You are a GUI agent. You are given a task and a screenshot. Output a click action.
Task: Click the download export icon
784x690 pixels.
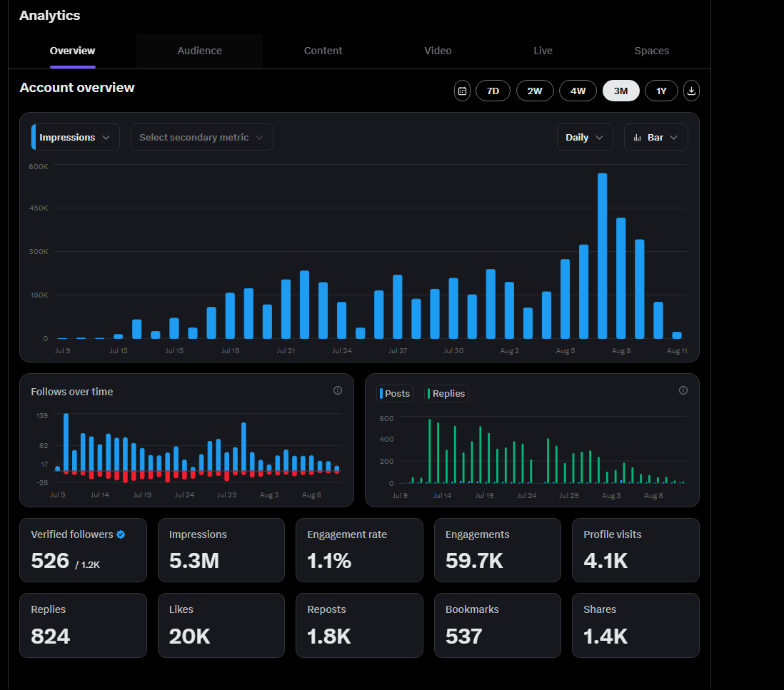pyautogui.click(x=690, y=91)
